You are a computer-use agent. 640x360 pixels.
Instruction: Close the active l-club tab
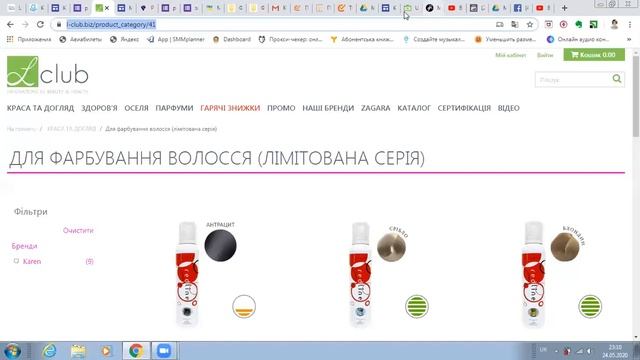[x=107, y=8]
